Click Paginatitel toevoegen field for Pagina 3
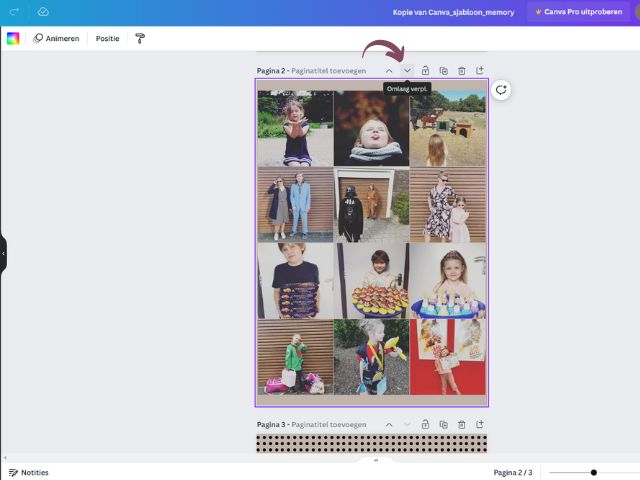640x480 pixels. [329, 424]
